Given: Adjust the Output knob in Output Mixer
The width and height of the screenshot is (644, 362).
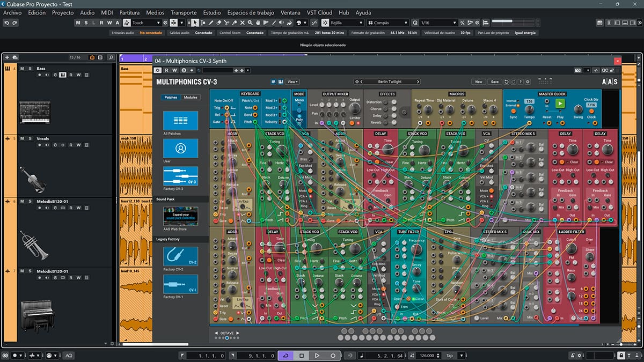Looking at the screenshot, I should (x=355, y=109).
